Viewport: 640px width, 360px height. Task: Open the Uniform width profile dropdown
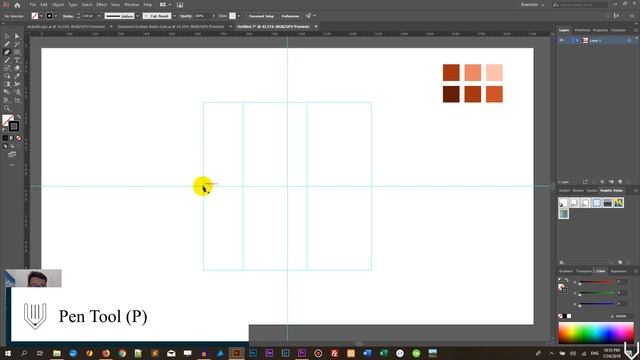point(138,16)
